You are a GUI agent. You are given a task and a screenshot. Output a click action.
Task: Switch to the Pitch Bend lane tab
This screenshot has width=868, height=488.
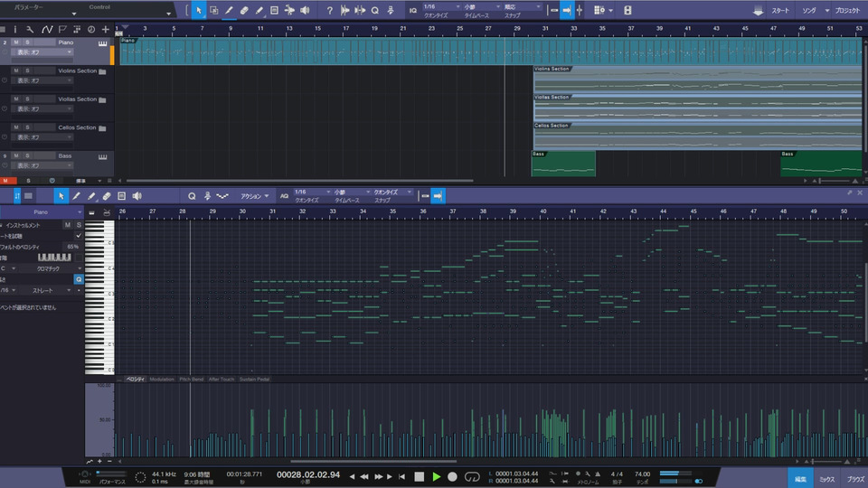point(191,380)
